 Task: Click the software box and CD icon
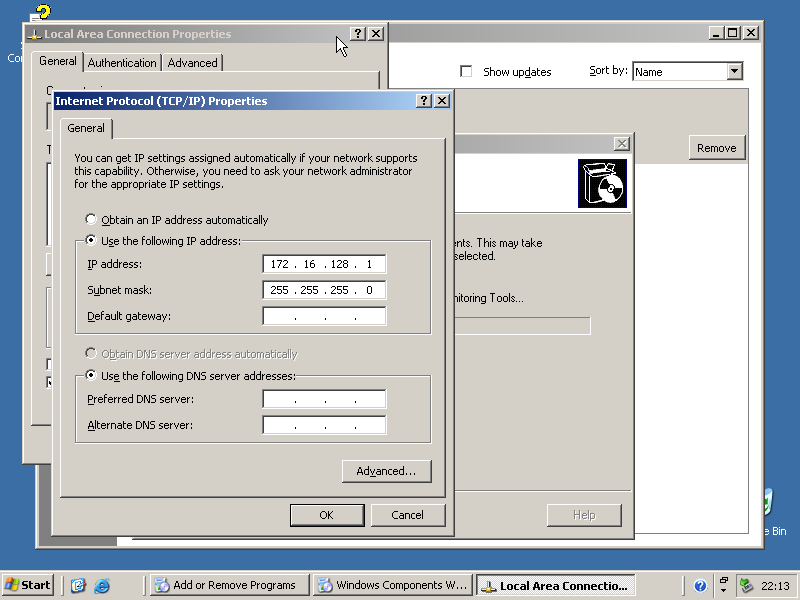pyautogui.click(x=602, y=183)
